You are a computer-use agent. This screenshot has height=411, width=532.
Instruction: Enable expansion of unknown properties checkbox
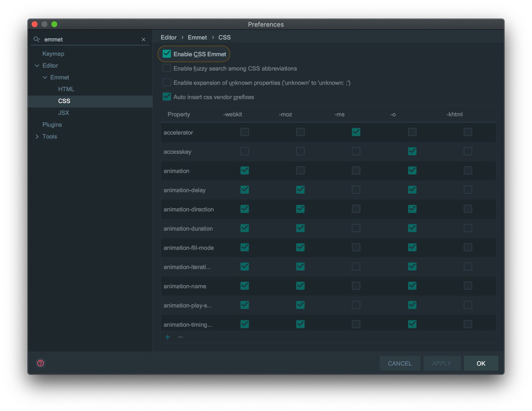167,82
